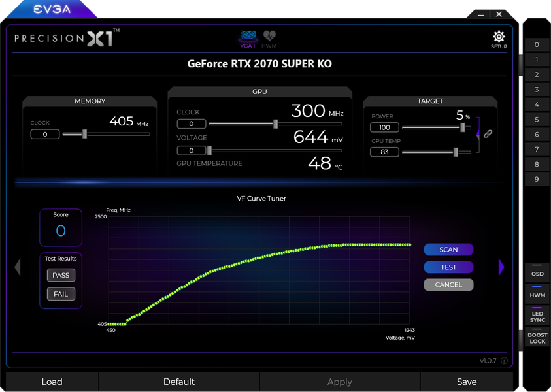The image size is (551, 392).
Task: Click the TEST button
Action: 448,267
